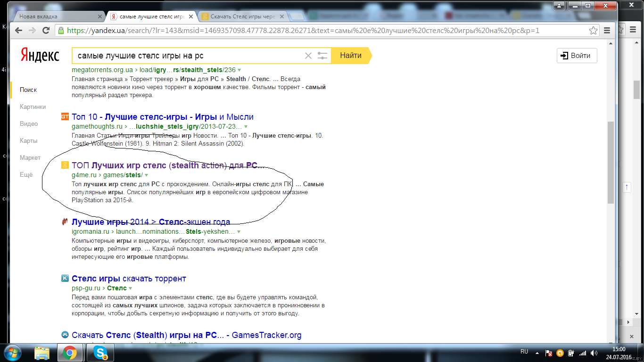Screen dimensions: 644x362
Task: Expand the arrow next to megatorrents.org.ua URL
Action: [239, 70]
